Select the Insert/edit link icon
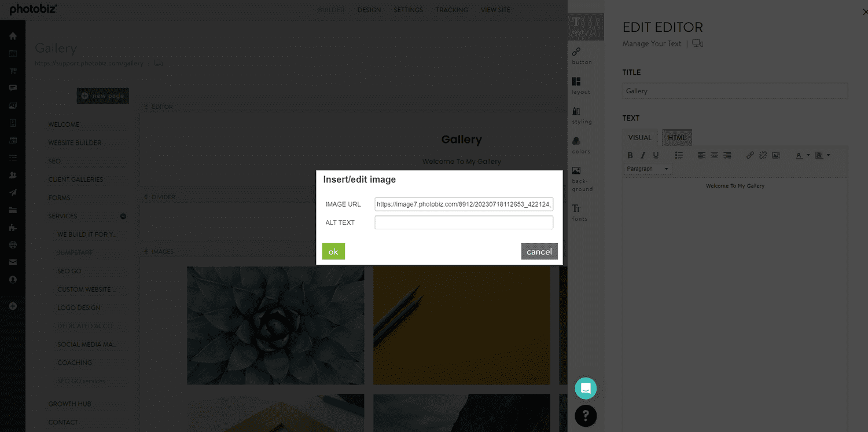Image resolution: width=868 pixels, height=432 pixels. pos(750,155)
